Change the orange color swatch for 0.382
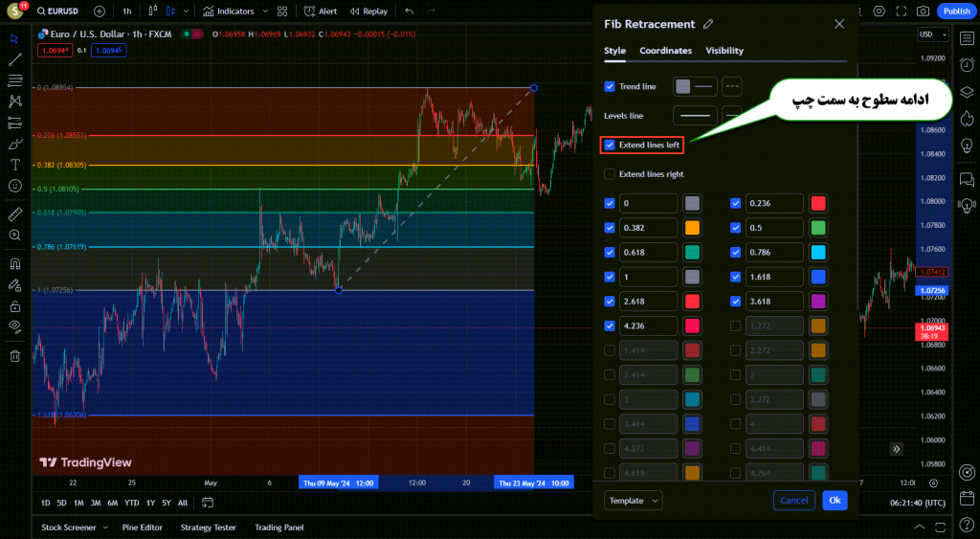The width and height of the screenshot is (980, 539). [x=692, y=229]
